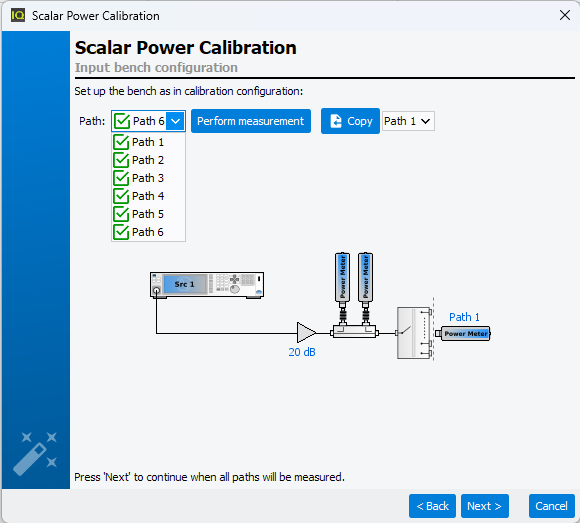Viewport: 580px width, 523px height.
Task: Click the 20 dB amplifier triangle symbol
Action: click(x=306, y=333)
